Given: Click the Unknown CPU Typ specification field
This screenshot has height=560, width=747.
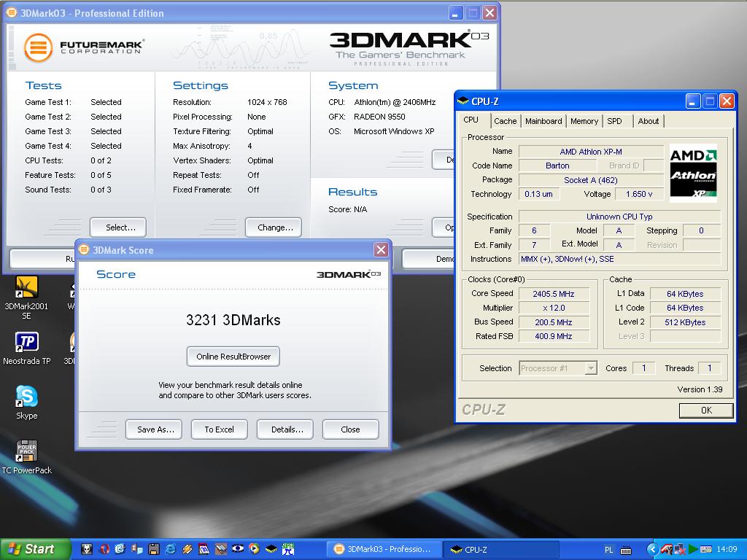Looking at the screenshot, I should point(619,216).
